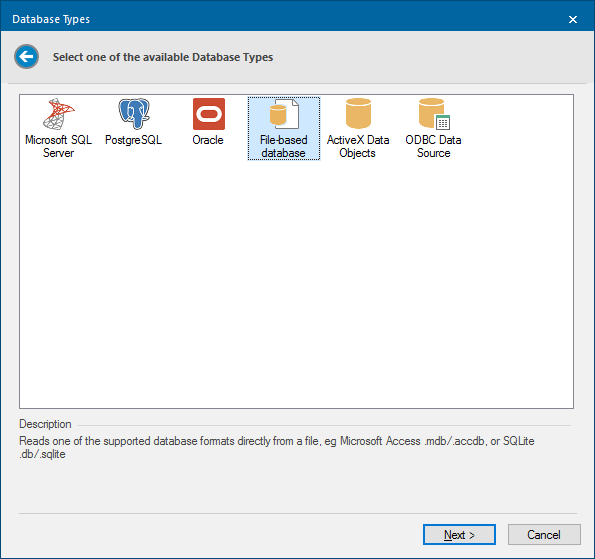The height and width of the screenshot is (559, 595).
Task: Click the Database Types title bar text
Action: click(x=51, y=19)
